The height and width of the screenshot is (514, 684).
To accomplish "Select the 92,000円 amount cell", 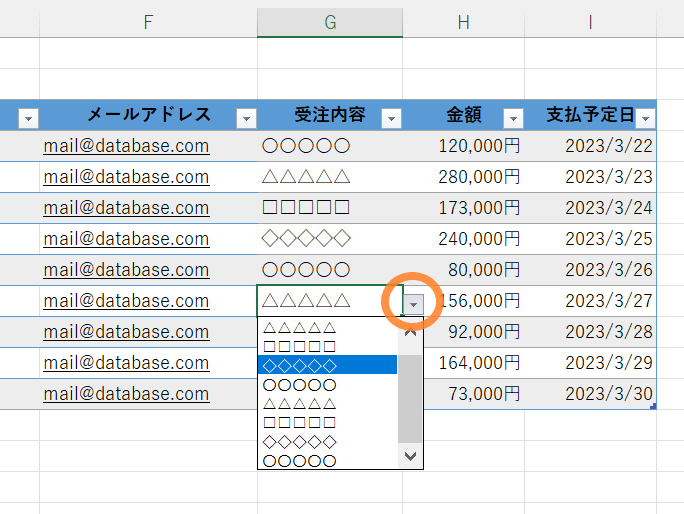I will pos(473,332).
